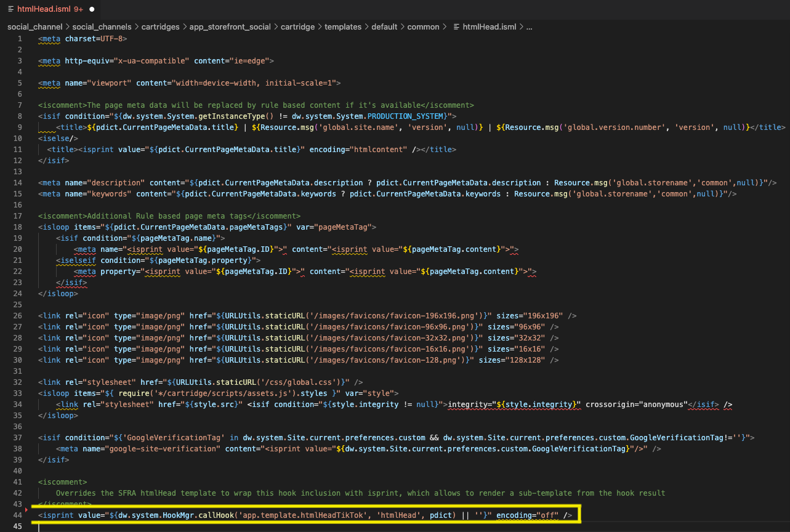790x532 pixels.
Task: Click line number 18 in the gutter
Action: pyautogui.click(x=18, y=227)
